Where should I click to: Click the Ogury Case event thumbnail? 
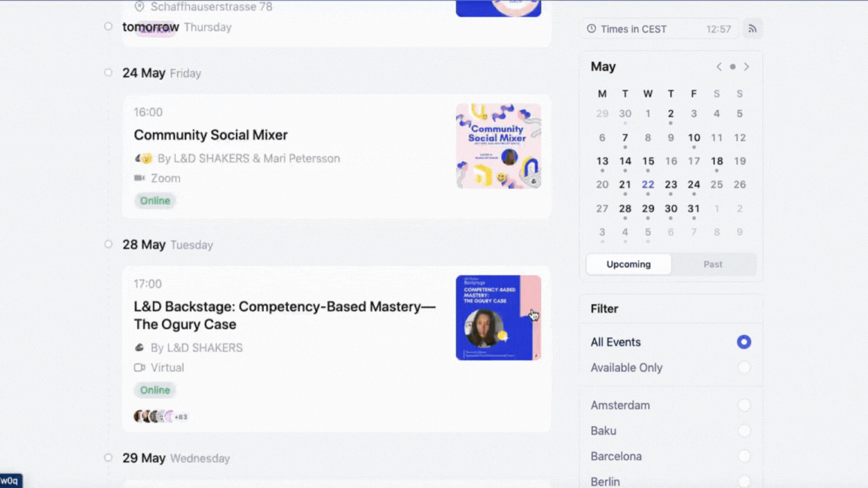coord(498,318)
